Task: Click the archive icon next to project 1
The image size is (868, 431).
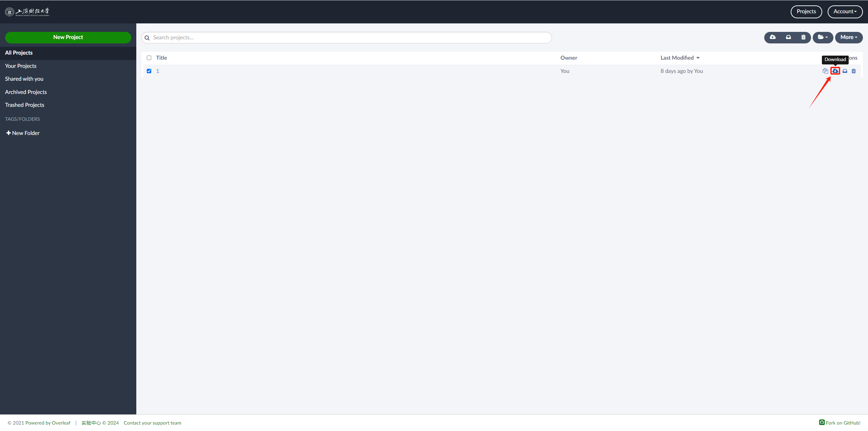Action: point(845,71)
